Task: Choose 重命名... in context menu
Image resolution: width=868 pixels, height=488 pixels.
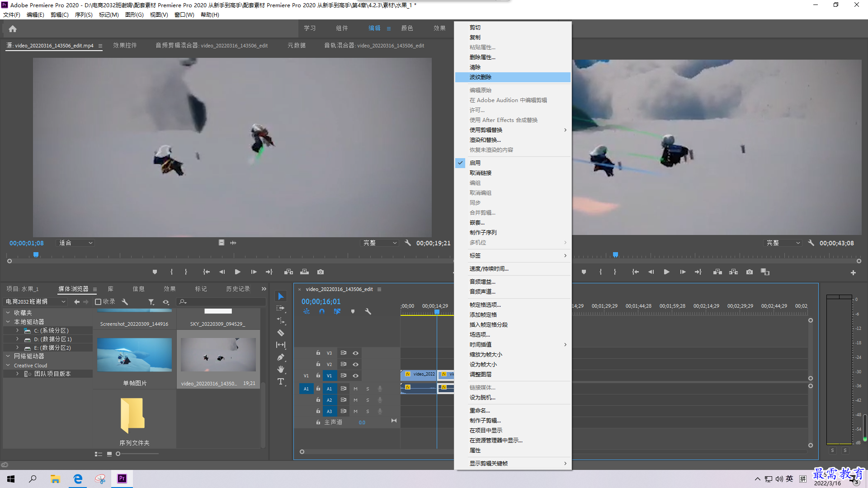Action: [x=513, y=411]
